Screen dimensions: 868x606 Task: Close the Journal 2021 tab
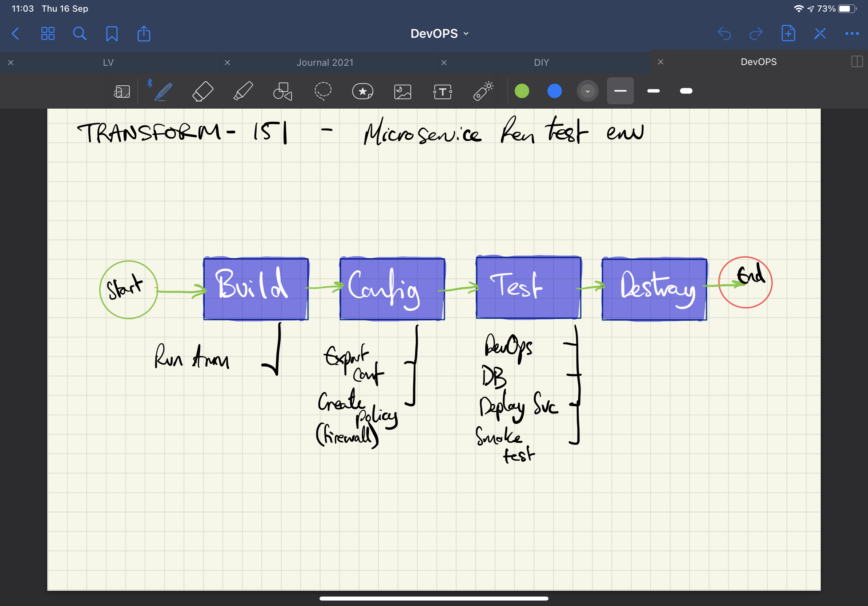click(227, 62)
